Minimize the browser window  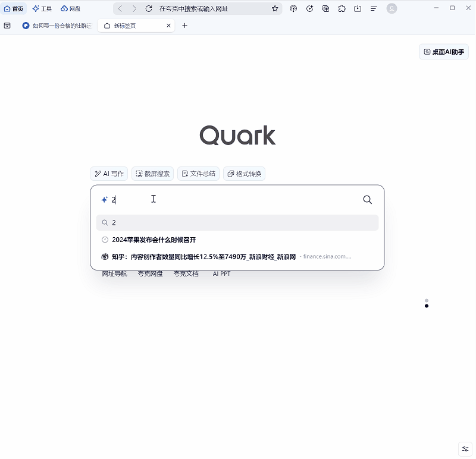pos(436,8)
